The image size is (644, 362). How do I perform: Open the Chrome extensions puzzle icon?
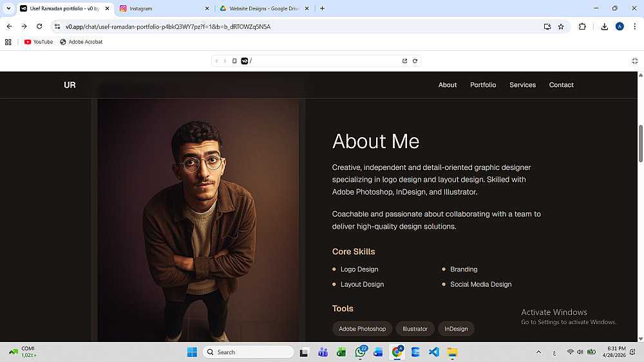pyautogui.click(x=582, y=26)
